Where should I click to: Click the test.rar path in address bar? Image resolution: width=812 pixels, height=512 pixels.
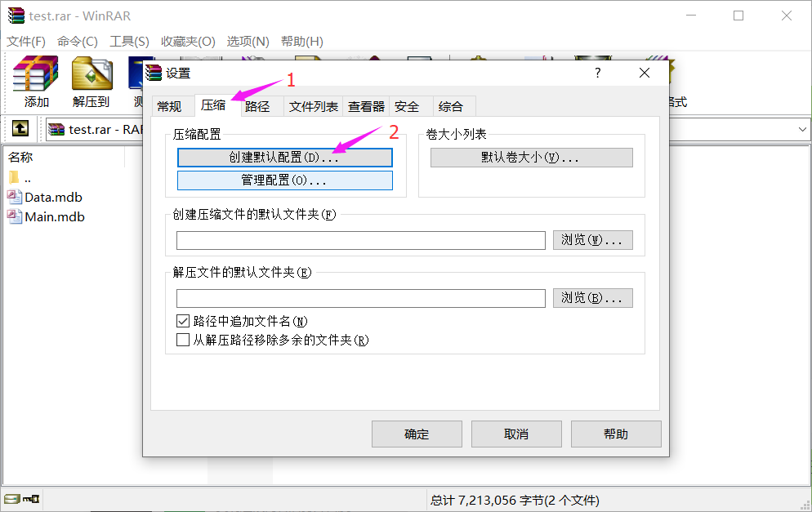(105, 129)
